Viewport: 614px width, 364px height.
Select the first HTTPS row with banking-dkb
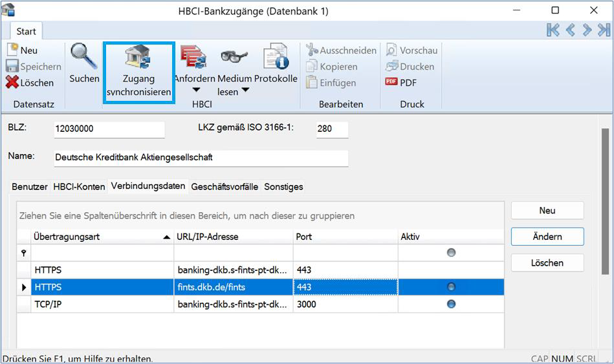pos(260,270)
